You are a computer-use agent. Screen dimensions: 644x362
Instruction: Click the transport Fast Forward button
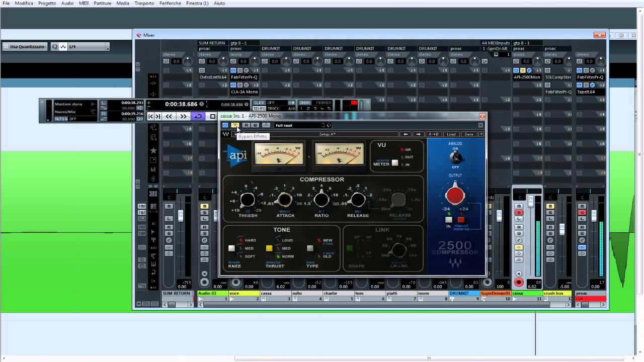point(183,116)
